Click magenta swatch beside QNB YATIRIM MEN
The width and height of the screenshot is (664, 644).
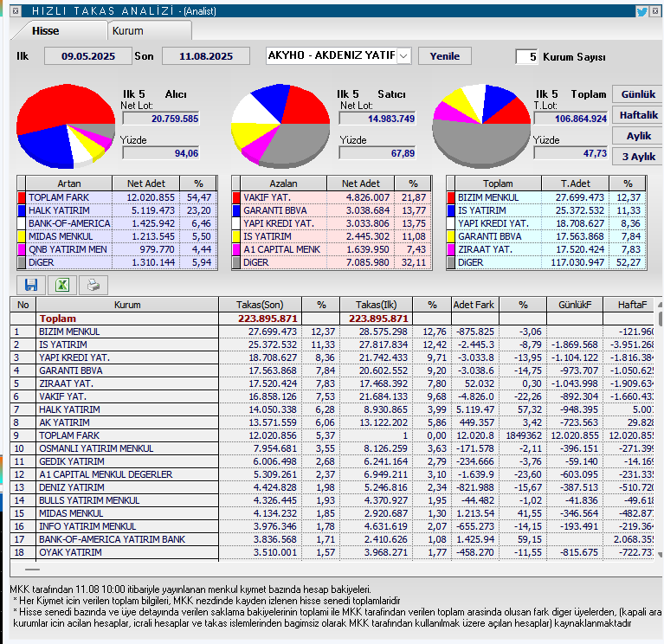point(22,249)
